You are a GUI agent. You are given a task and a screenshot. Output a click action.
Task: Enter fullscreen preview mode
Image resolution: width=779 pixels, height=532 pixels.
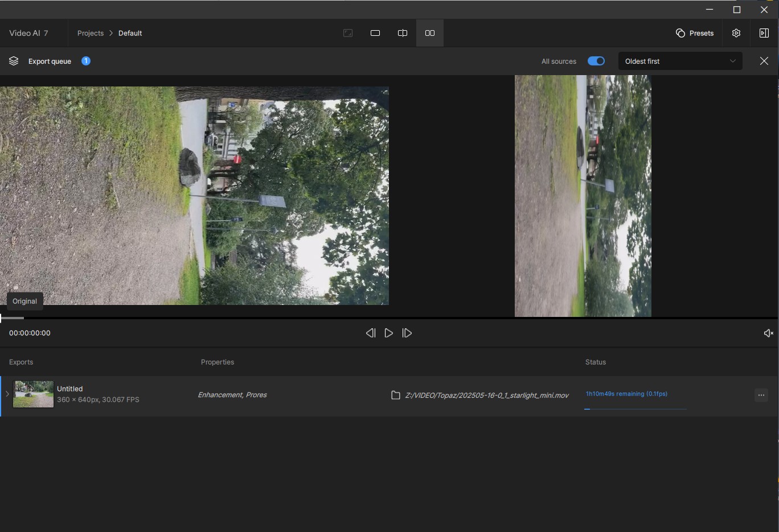click(x=348, y=33)
